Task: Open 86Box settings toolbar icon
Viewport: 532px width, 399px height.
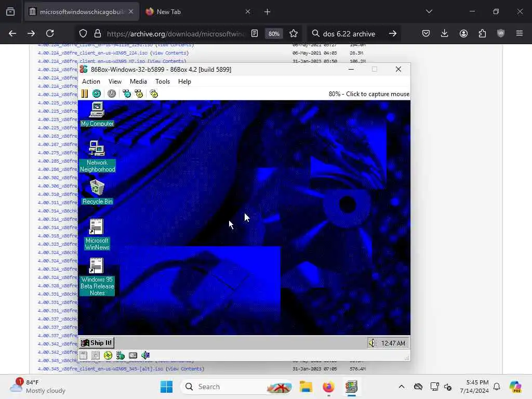Action: 154,94
